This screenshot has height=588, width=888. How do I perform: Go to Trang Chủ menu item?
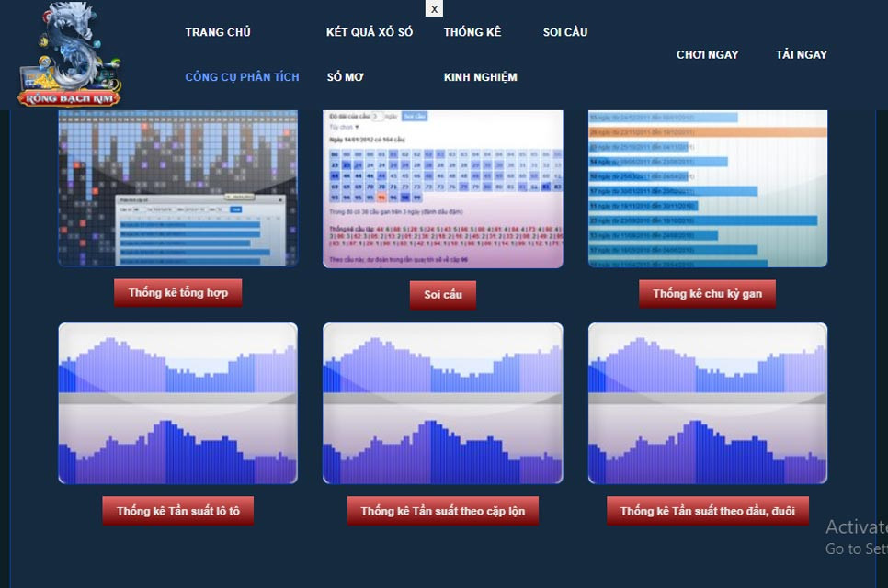coord(218,32)
